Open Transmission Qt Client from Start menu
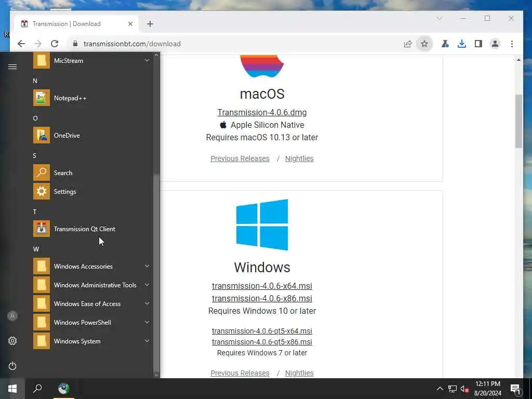Screen dimensions: 532x399 coord(91,229)
